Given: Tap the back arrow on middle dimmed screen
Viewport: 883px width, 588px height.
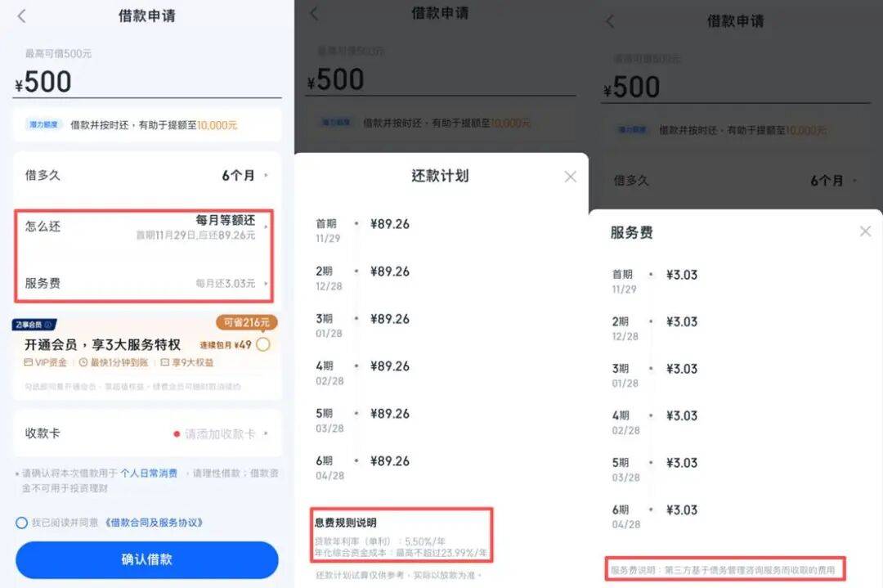Looking at the screenshot, I should 315,14.
